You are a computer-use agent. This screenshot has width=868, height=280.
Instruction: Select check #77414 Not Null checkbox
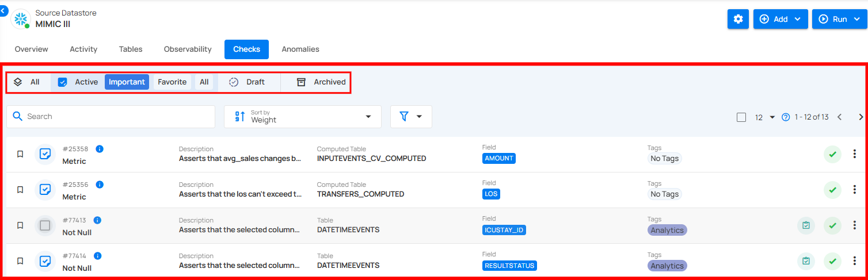click(45, 261)
